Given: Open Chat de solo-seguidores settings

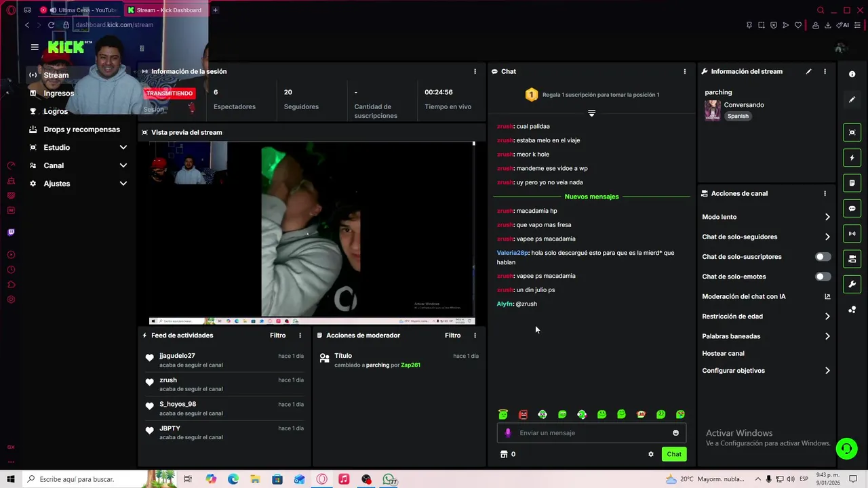Looking at the screenshot, I should pos(766,237).
